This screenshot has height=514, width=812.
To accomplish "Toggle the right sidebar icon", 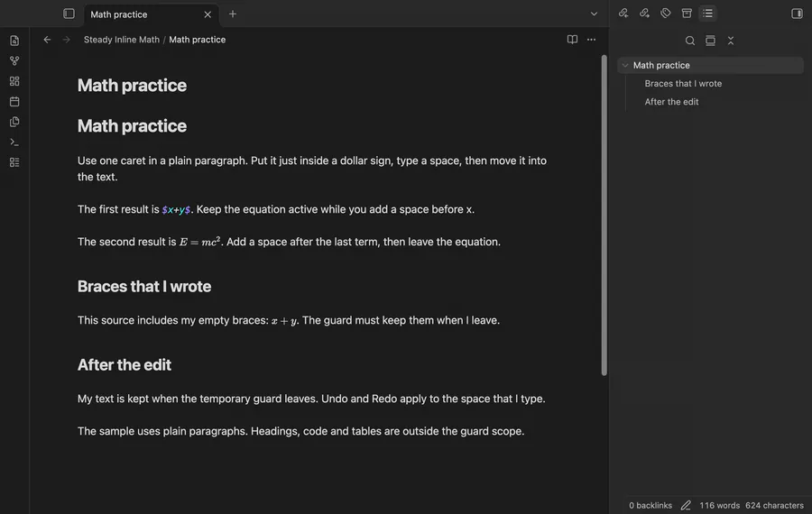I will pyautogui.click(x=797, y=14).
